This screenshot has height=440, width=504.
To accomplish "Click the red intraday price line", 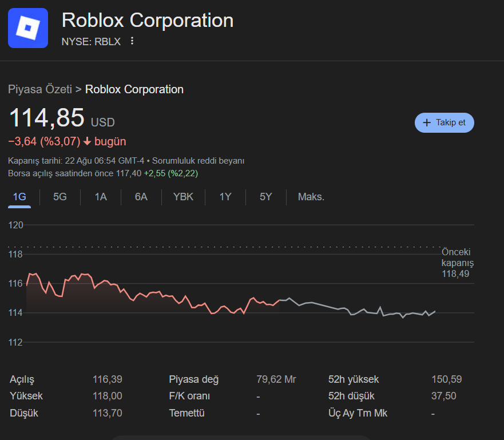I will pos(153,293).
